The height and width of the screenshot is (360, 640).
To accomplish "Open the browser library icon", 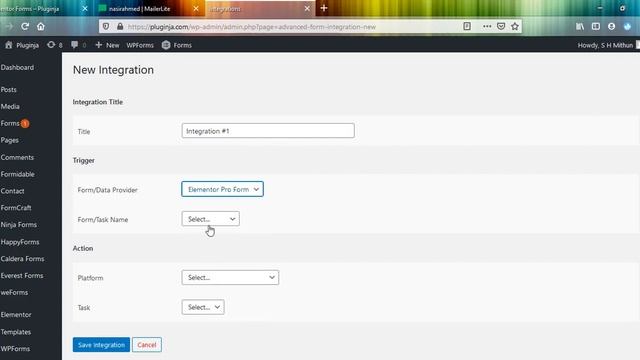I will point(580,27).
